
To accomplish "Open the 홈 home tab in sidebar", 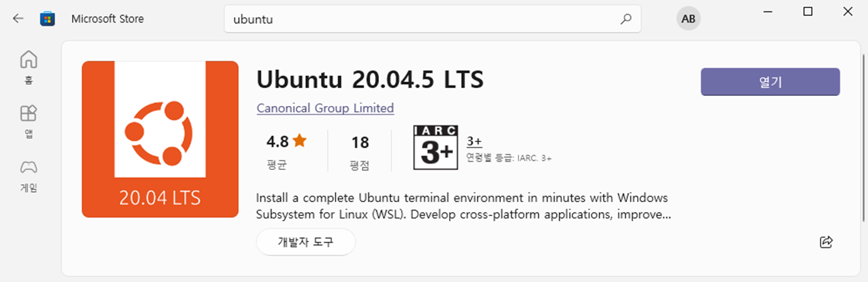I will (x=29, y=67).
